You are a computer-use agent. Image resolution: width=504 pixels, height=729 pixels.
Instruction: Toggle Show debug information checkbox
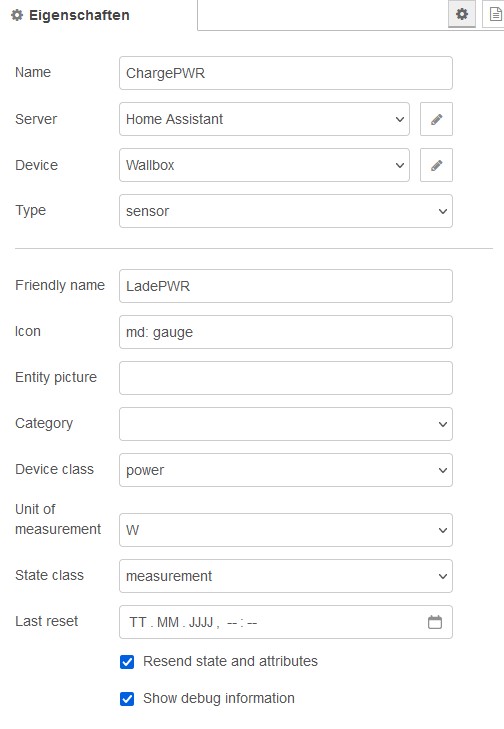[127, 699]
